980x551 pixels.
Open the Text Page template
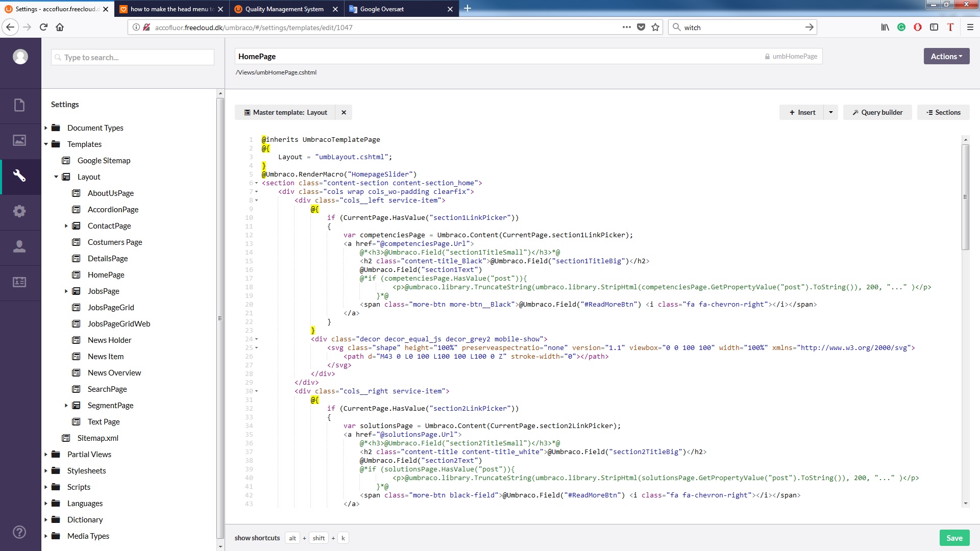104,421
